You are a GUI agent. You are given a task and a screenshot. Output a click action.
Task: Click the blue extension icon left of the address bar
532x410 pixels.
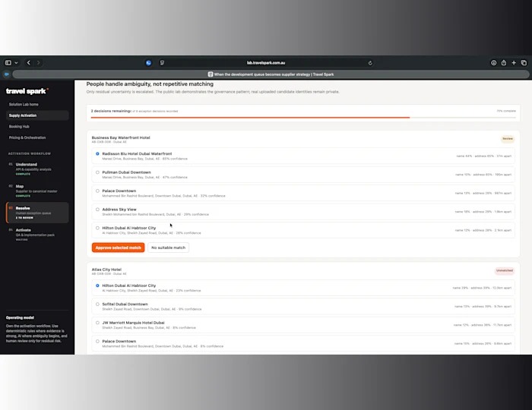(149, 63)
